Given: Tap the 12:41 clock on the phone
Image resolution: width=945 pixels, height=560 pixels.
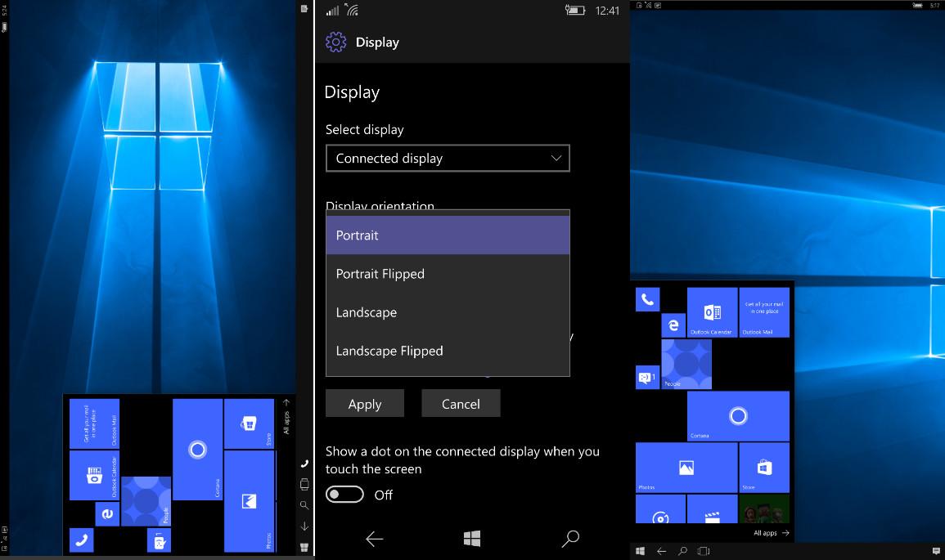Looking at the screenshot, I should tap(607, 11).
